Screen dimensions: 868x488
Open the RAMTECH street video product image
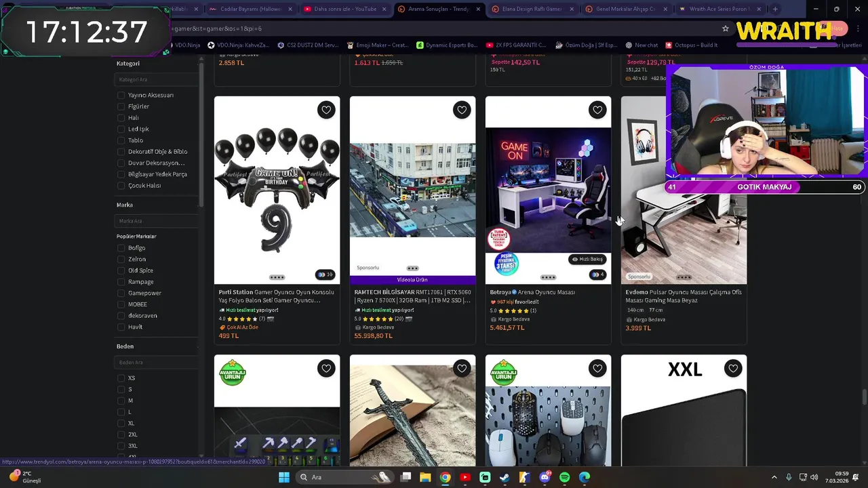412,190
